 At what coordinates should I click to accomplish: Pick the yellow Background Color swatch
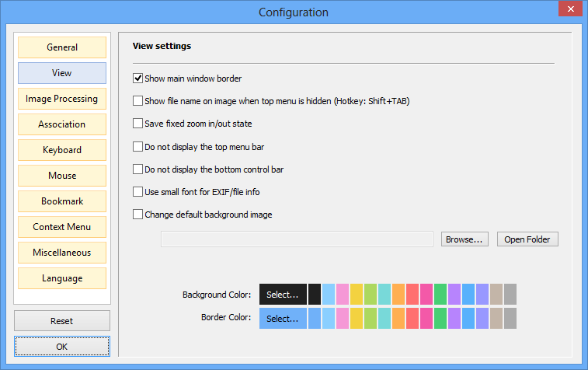click(357, 294)
